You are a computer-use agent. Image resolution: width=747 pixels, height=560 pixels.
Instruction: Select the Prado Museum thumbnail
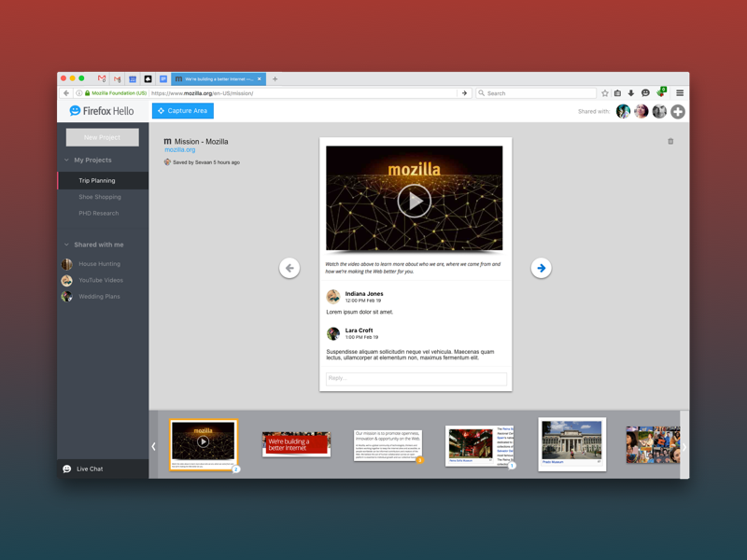[x=572, y=444]
